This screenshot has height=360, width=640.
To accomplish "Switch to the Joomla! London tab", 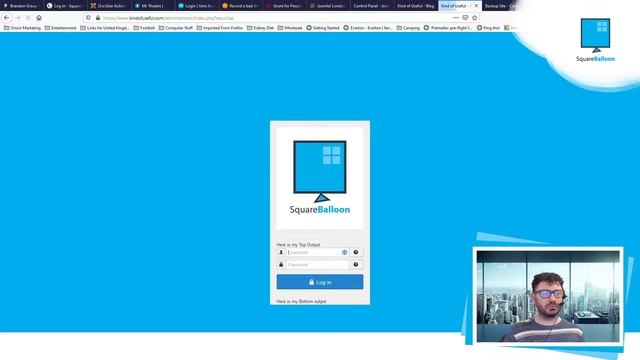I will 327,6.
